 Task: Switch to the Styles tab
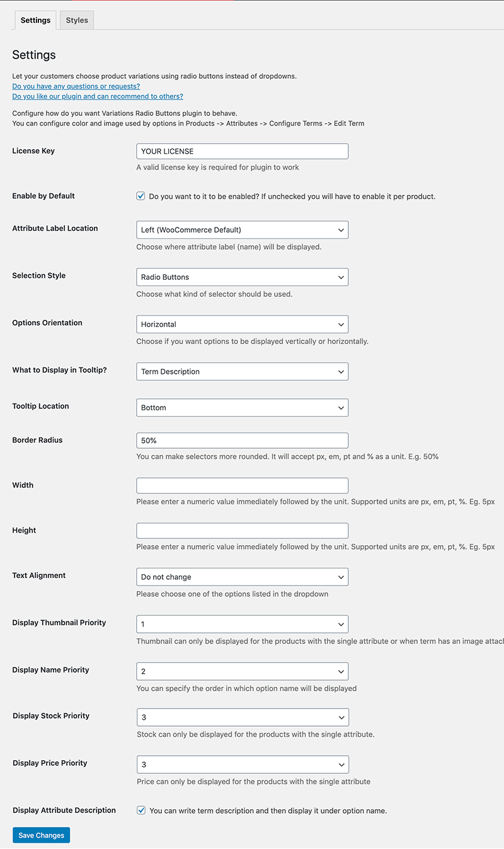[77, 20]
